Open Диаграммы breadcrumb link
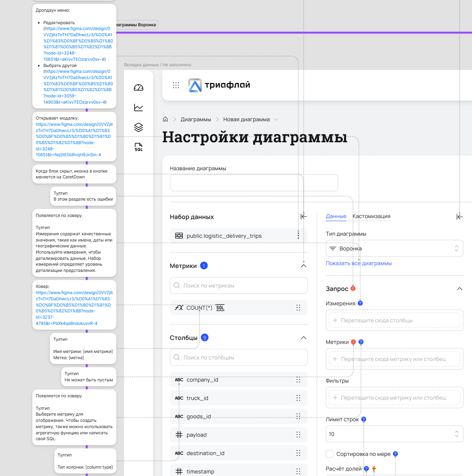 196,119
